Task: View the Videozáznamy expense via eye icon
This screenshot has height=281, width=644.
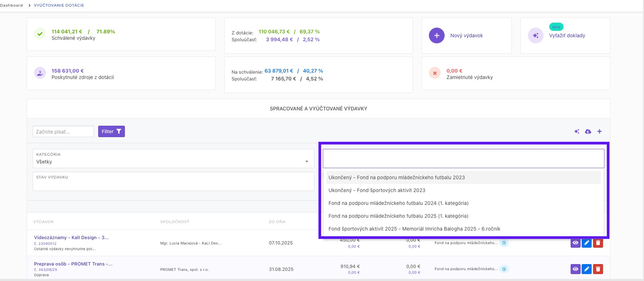Action: [x=575, y=243]
